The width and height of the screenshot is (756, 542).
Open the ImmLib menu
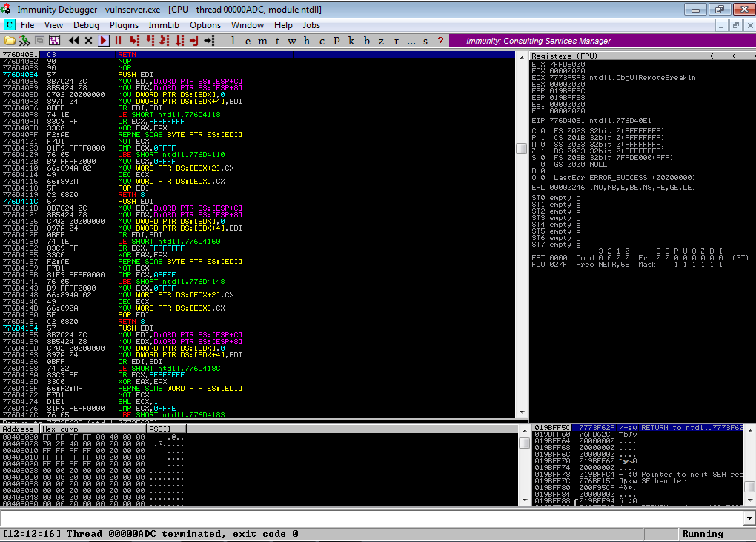[x=164, y=25]
